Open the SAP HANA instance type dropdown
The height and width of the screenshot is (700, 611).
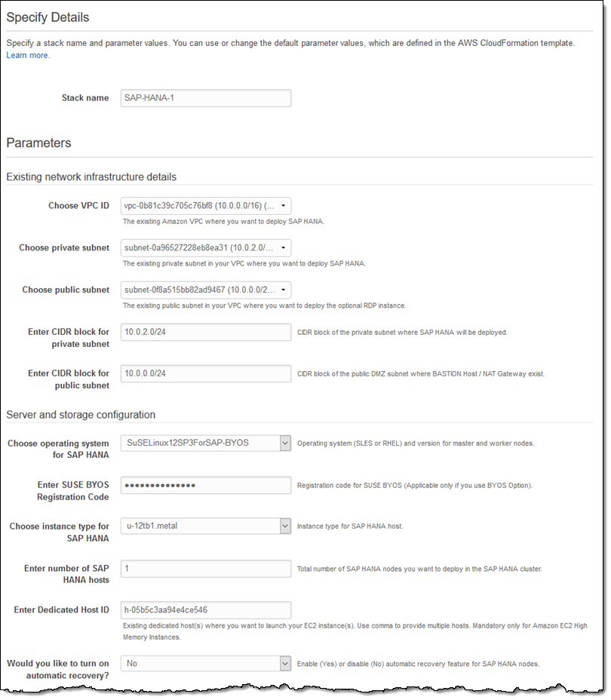205,526
